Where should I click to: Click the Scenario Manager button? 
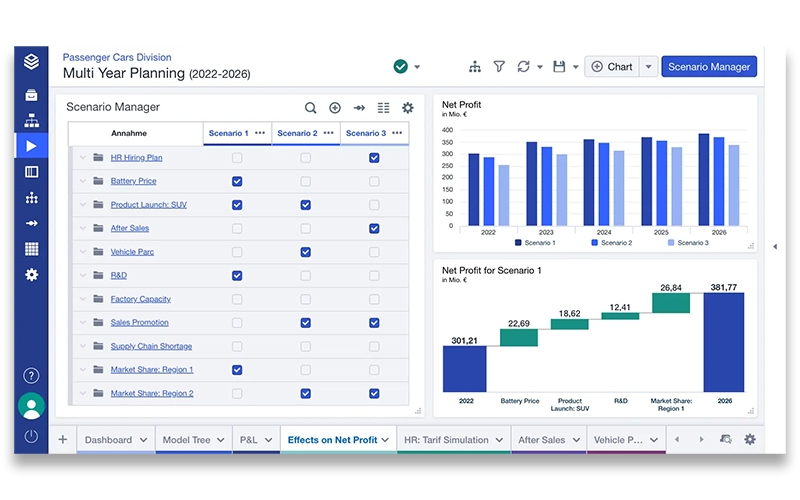(708, 67)
